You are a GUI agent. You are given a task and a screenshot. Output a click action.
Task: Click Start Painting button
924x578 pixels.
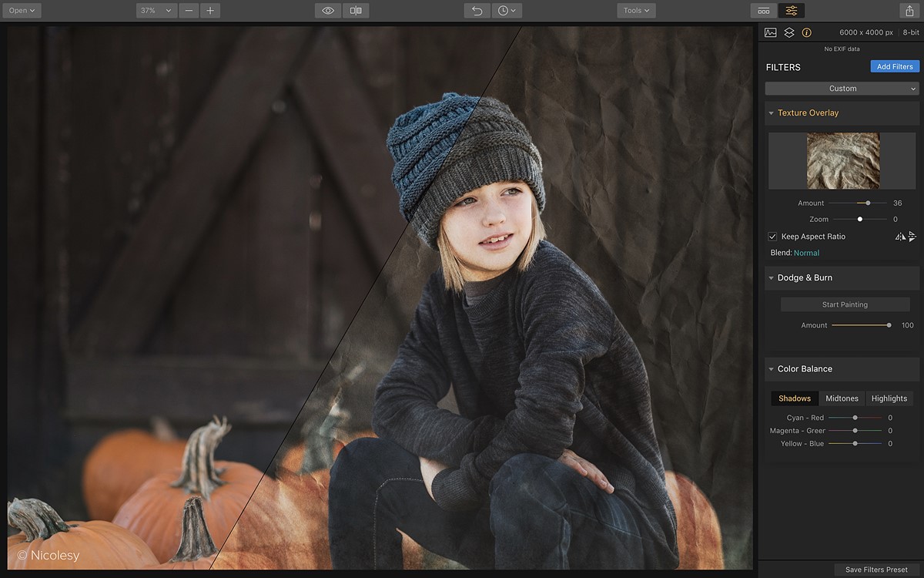pos(845,304)
